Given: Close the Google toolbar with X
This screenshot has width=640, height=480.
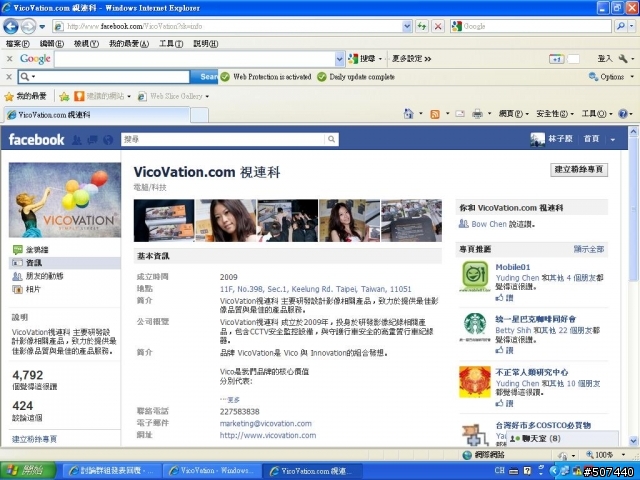Looking at the screenshot, I should [x=9, y=59].
